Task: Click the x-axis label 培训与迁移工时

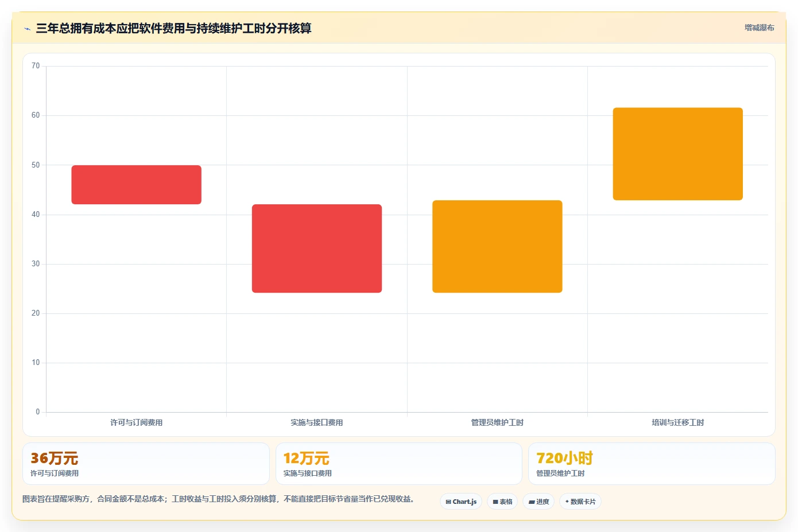Action: coord(678,422)
